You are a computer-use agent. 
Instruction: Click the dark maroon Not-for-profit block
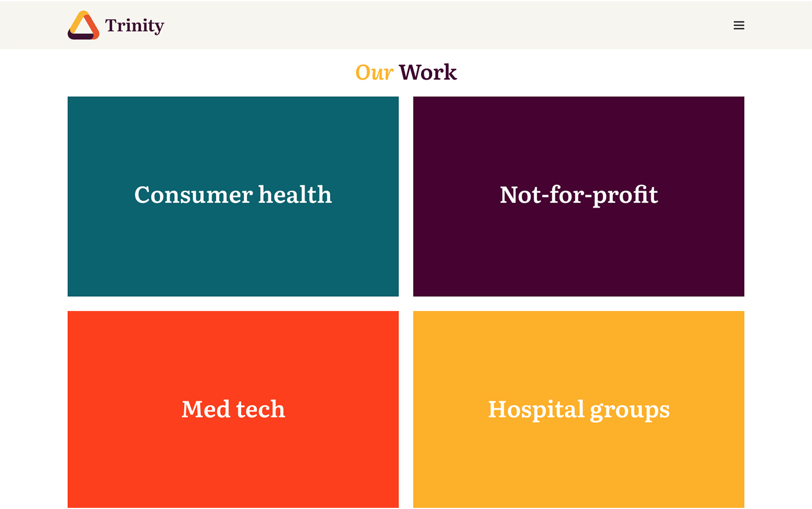[x=579, y=141]
